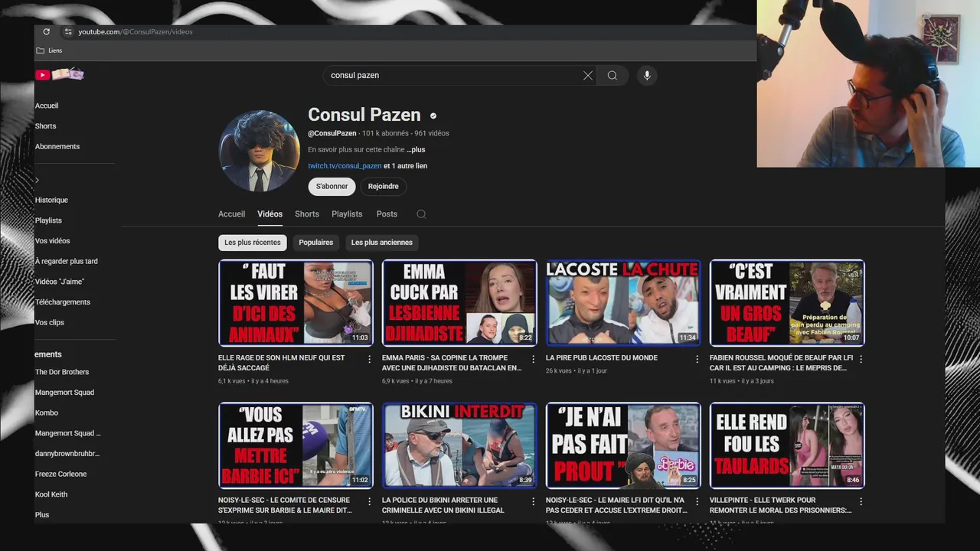Filter by Les plus anciennes chip
The image size is (980, 551).
(x=381, y=243)
